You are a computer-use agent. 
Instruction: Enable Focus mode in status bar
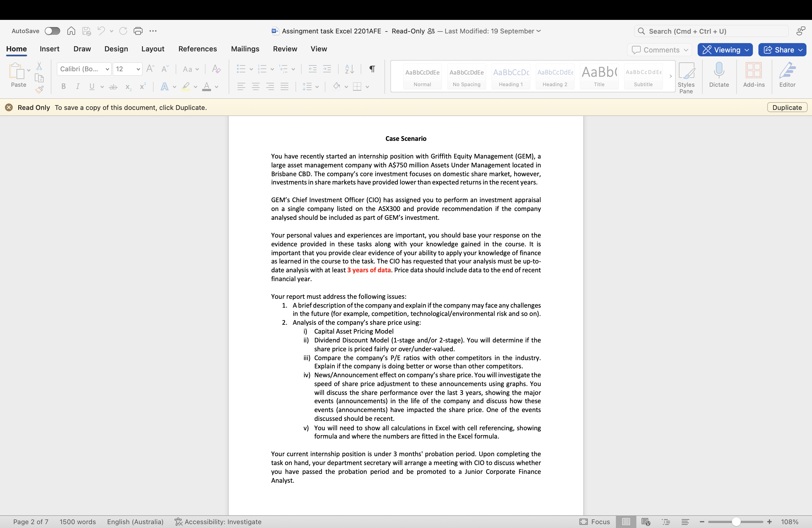595,522
